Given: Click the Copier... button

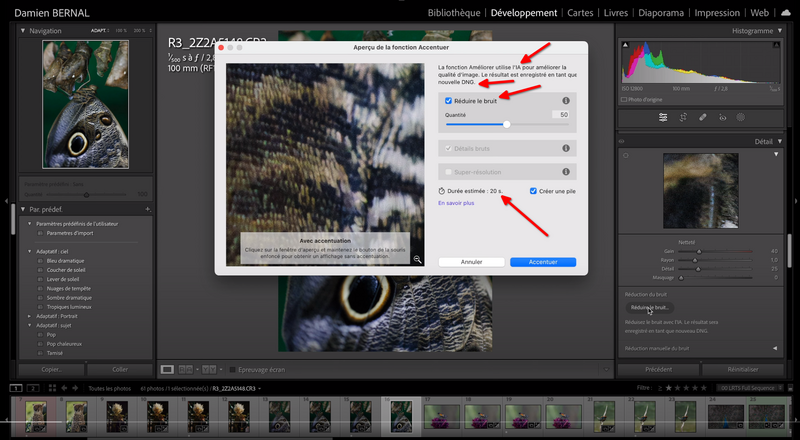Looking at the screenshot, I should pos(52,369).
